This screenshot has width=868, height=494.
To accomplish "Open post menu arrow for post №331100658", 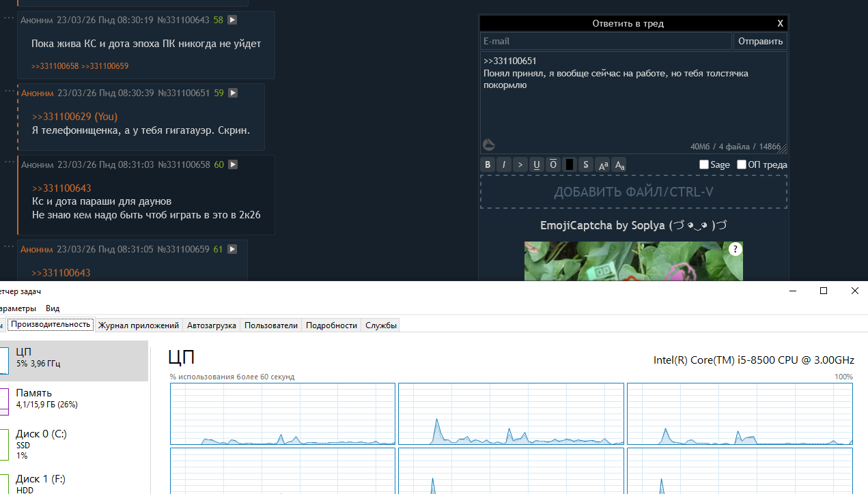I will [233, 164].
